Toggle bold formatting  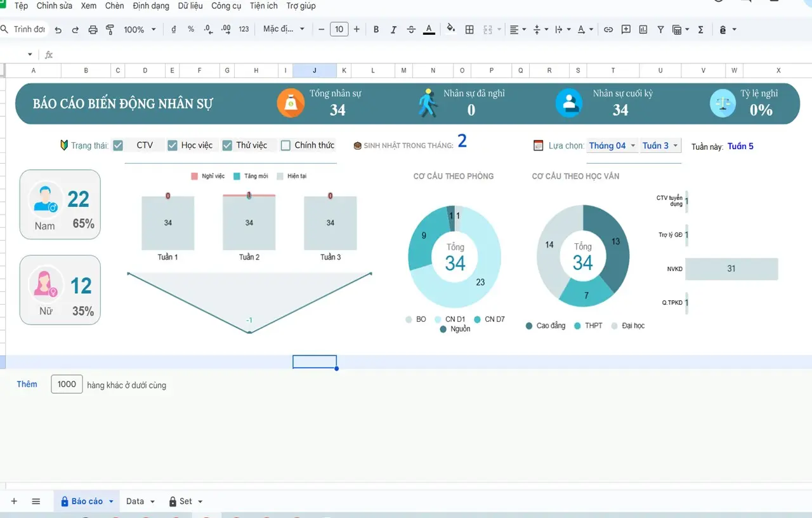(x=376, y=29)
